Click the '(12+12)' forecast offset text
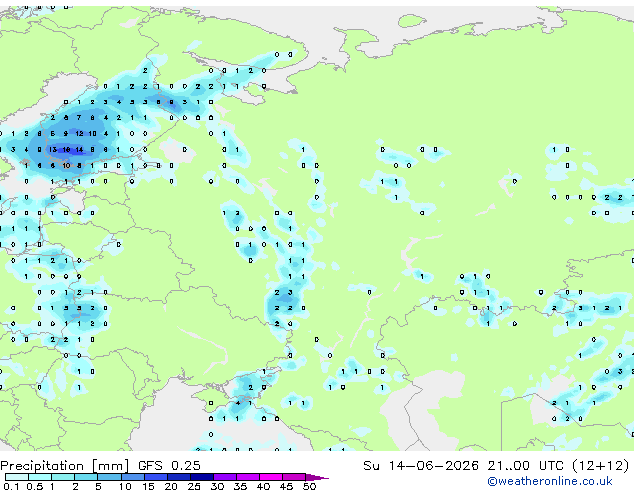 pyautogui.click(x=600, y=465)
